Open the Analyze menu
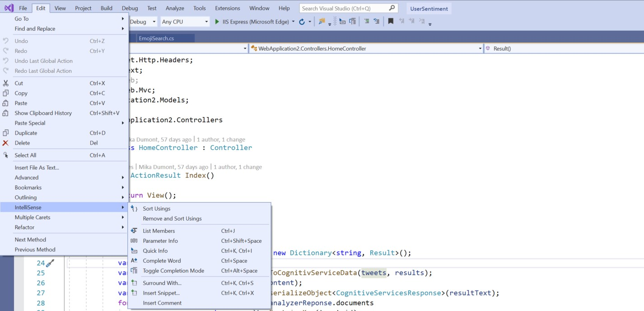644x311 pixels. pos(174,8)
